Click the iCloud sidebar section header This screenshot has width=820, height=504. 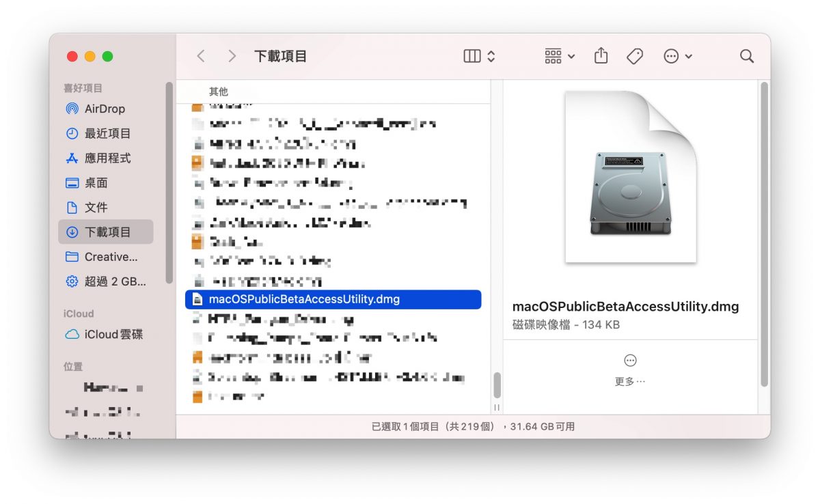point(79,313)
